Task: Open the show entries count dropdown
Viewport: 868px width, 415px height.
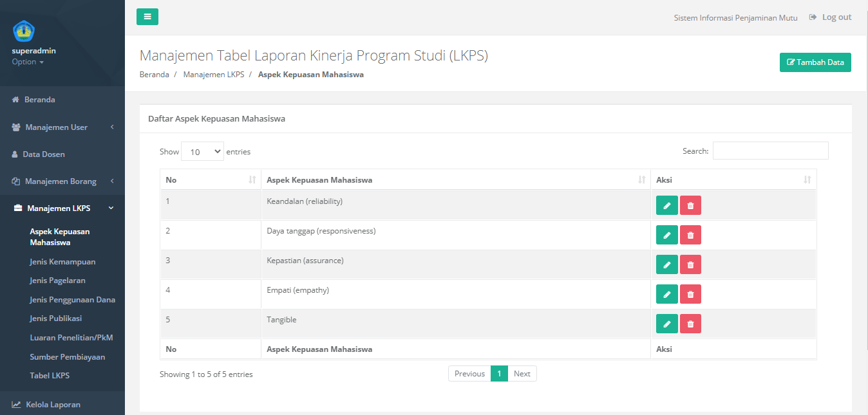Action: (202, 151)
